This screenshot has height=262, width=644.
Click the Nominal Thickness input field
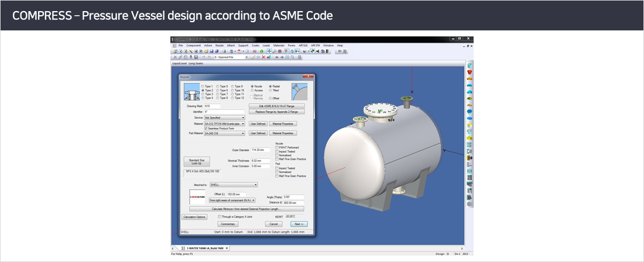pos(261,161)
